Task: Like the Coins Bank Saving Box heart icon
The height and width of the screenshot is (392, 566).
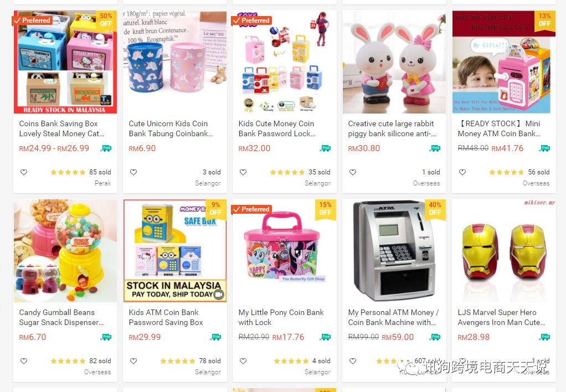Action: [24, 172]
